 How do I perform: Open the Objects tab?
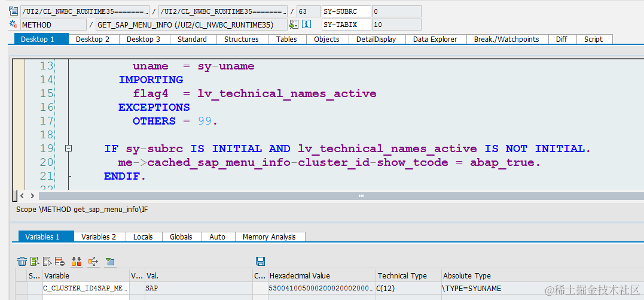coord(326,39)
